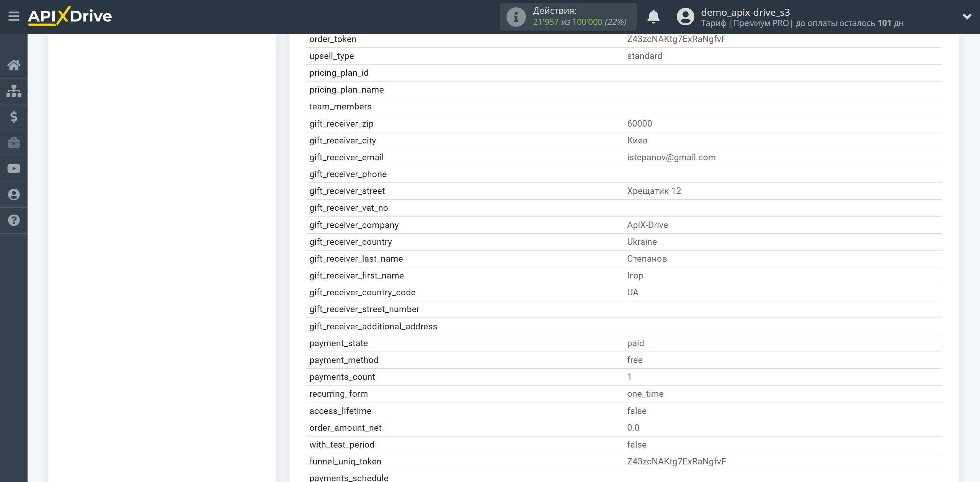Select the payment_state value paid
The width and height of the screenshot is (980, 482).
coord(635,343)
